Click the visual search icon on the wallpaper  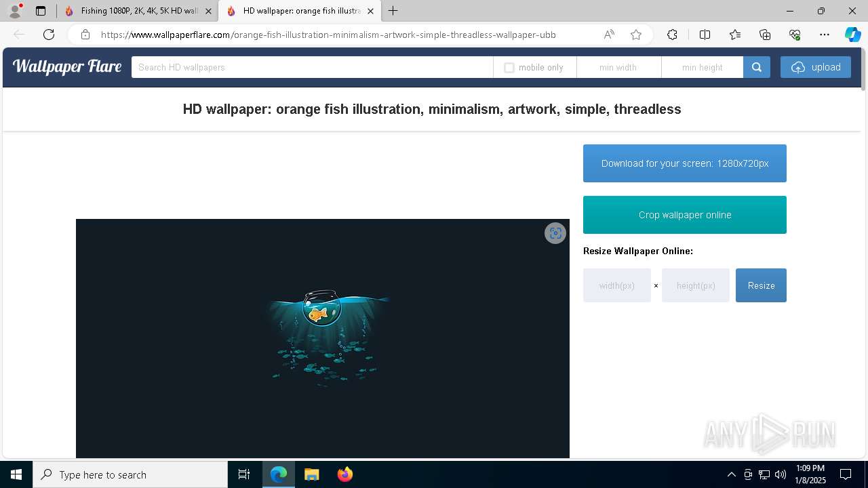(x=555, y=233)
